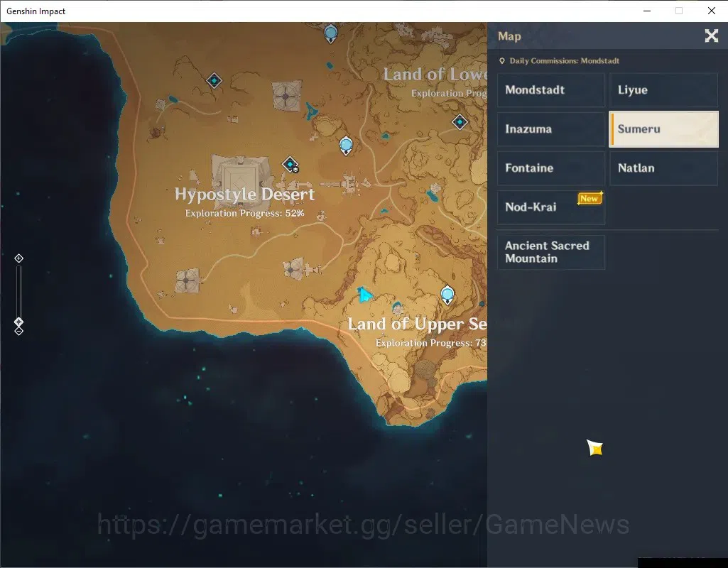
Task: Select teleport waypoint near Land of Upper Setekh
Action: click(447, 295)
